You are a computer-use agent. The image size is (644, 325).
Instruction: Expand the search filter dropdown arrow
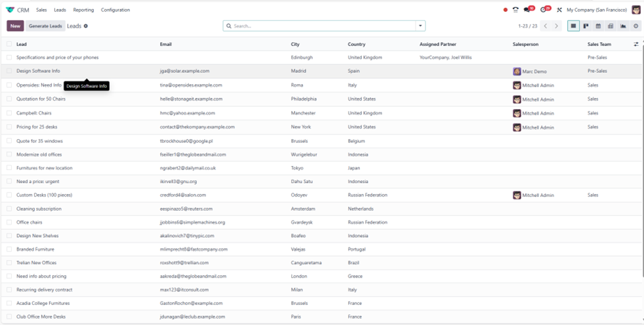(x=420, y=26)
